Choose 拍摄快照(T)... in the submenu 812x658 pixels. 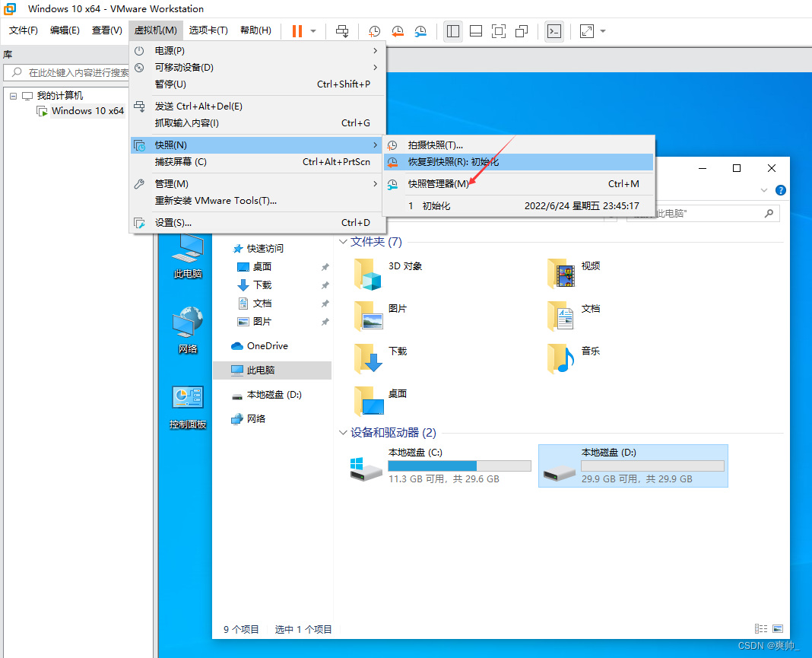tap(519, 145)
